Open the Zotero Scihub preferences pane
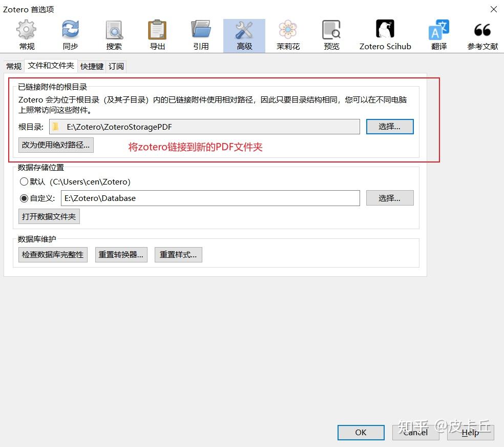This screenshot has height=447, width=504. click(385, 35)
